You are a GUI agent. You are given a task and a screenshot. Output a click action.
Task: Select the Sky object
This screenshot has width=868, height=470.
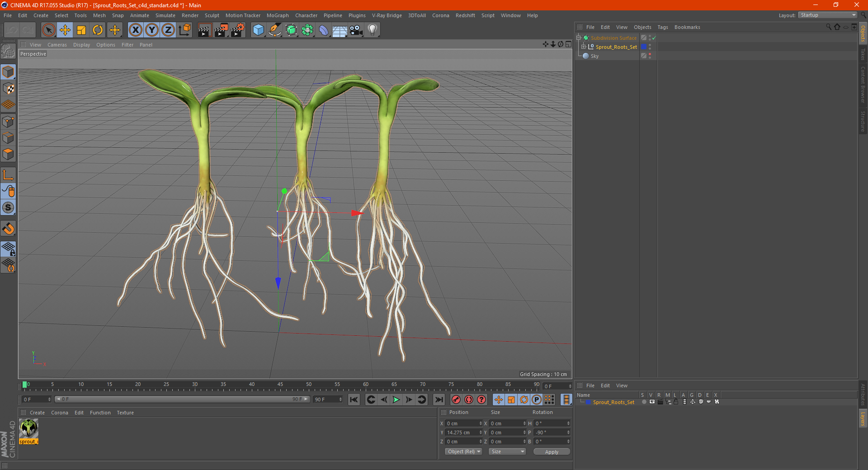594,56
